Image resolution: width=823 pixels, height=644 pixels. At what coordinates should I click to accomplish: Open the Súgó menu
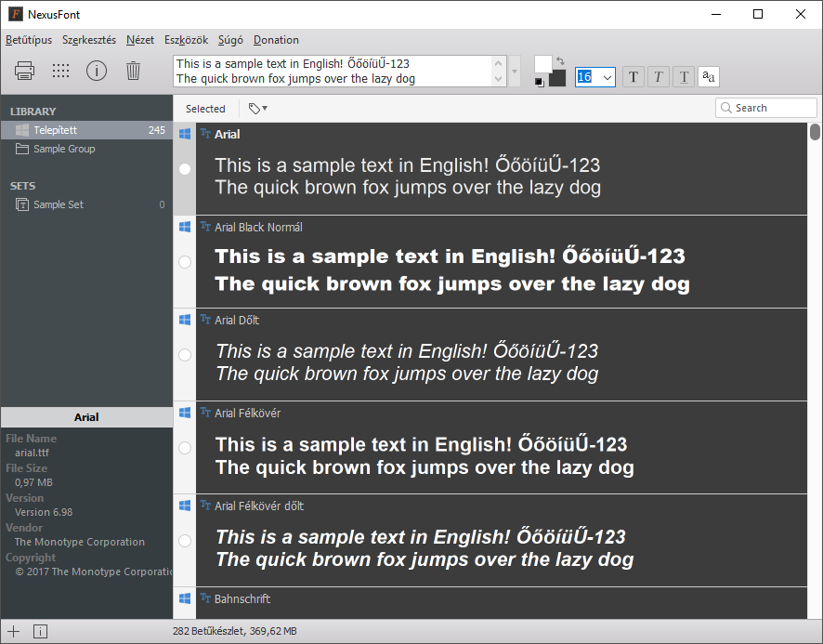point(230,40)
